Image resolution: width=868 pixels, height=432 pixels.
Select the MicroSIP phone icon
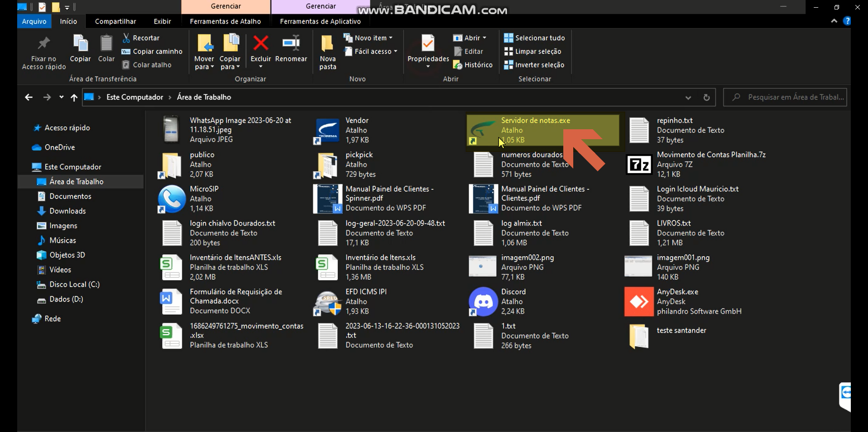click(x=172, y=199)
